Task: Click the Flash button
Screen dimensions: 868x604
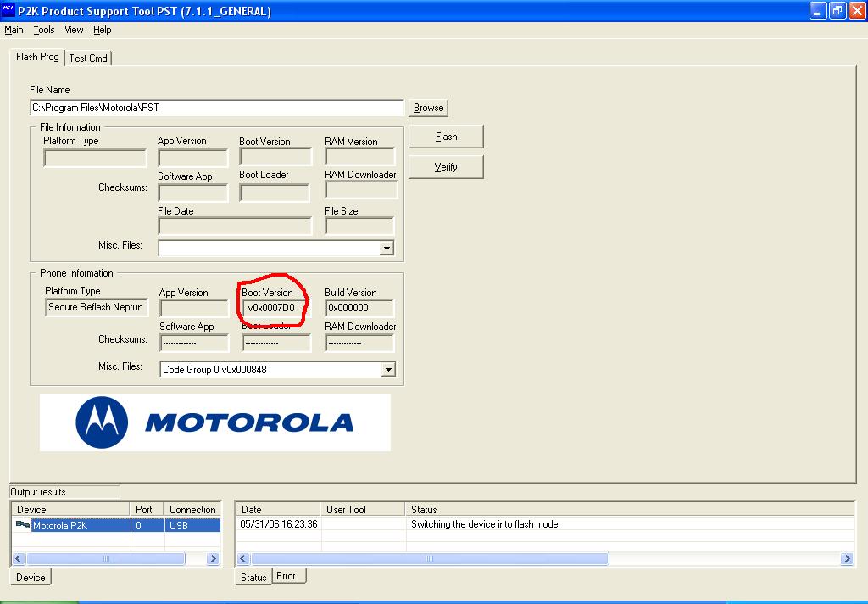Action: [x=446, y=137]
